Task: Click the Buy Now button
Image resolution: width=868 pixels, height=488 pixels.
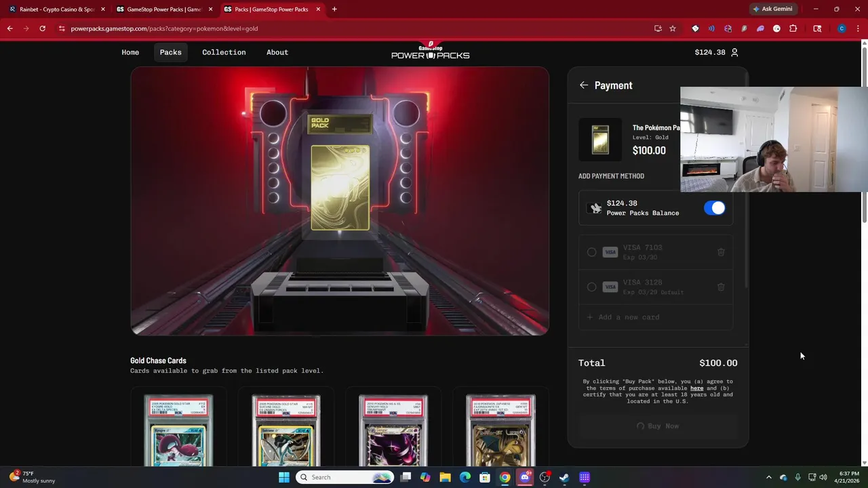Action: click(x=658, y=426)
